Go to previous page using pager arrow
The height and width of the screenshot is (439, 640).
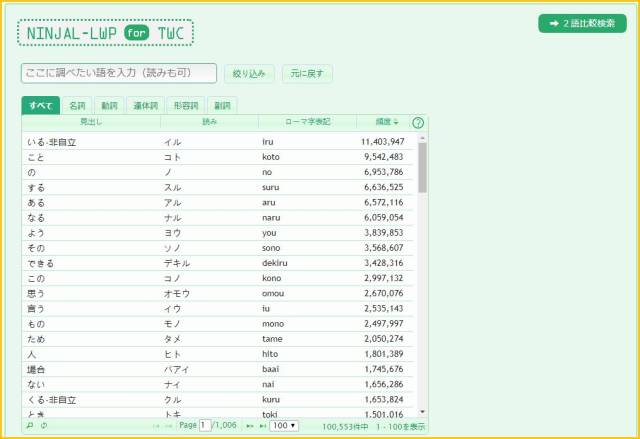coord(168,426)
